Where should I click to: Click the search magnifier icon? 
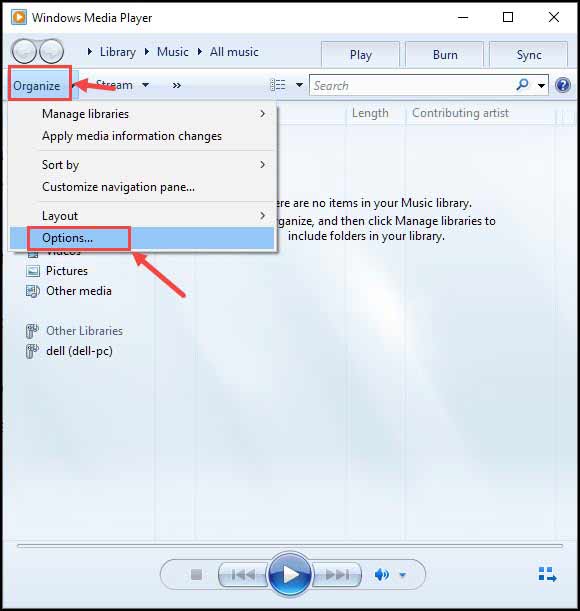522,85
